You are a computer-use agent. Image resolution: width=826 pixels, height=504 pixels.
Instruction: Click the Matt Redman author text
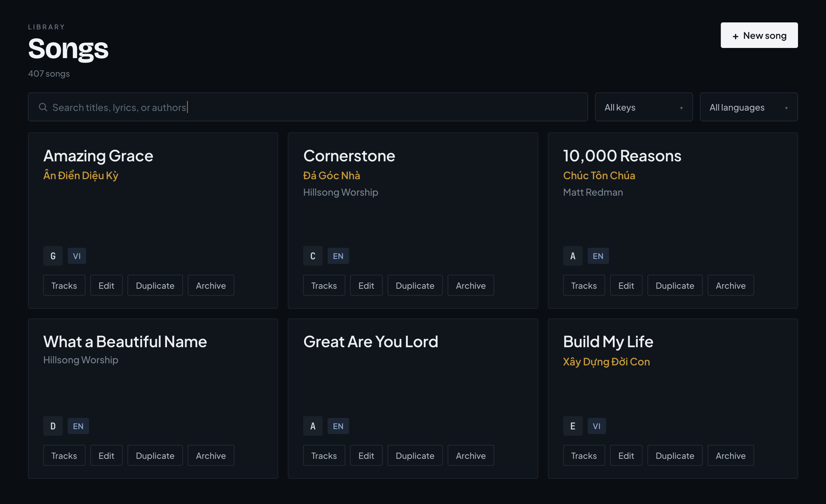point(593,192)
